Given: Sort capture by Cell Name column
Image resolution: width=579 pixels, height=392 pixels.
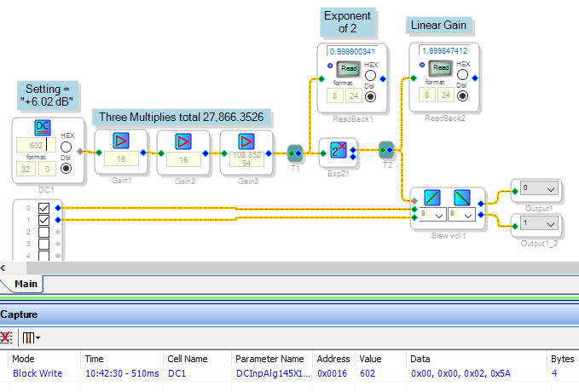Looking at the screenshot, I should click(198, 359).
